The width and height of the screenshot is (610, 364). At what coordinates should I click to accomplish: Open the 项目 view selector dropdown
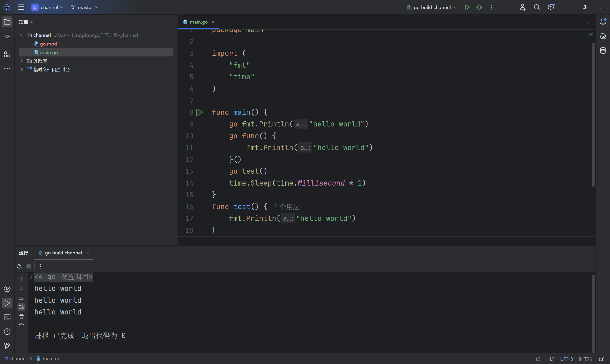coord(26,22)
